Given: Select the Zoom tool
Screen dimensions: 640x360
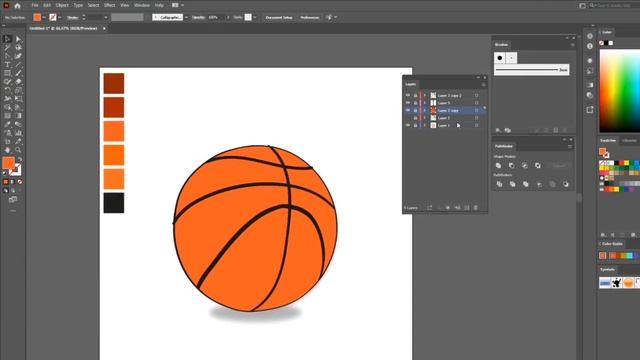Looking at the screenshot, I should pos(18,150).
